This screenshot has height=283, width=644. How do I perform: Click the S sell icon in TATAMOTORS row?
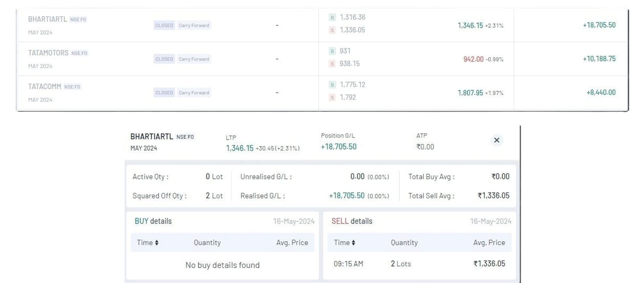332,64
